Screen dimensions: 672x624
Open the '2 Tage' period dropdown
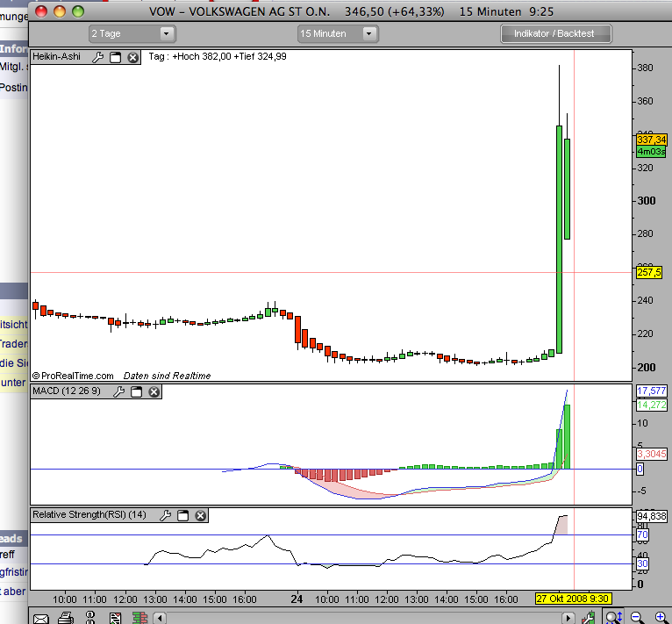(x=132, y=33)
